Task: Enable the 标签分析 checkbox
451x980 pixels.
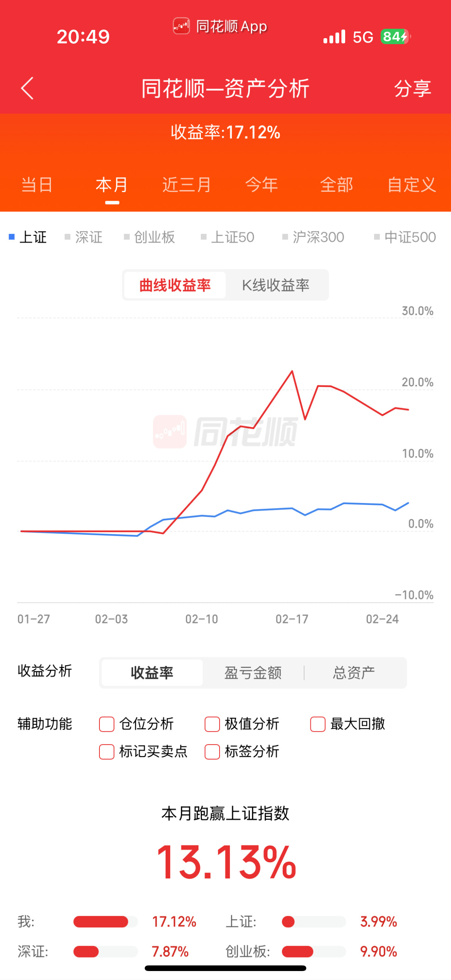Action: coord(212,752)
